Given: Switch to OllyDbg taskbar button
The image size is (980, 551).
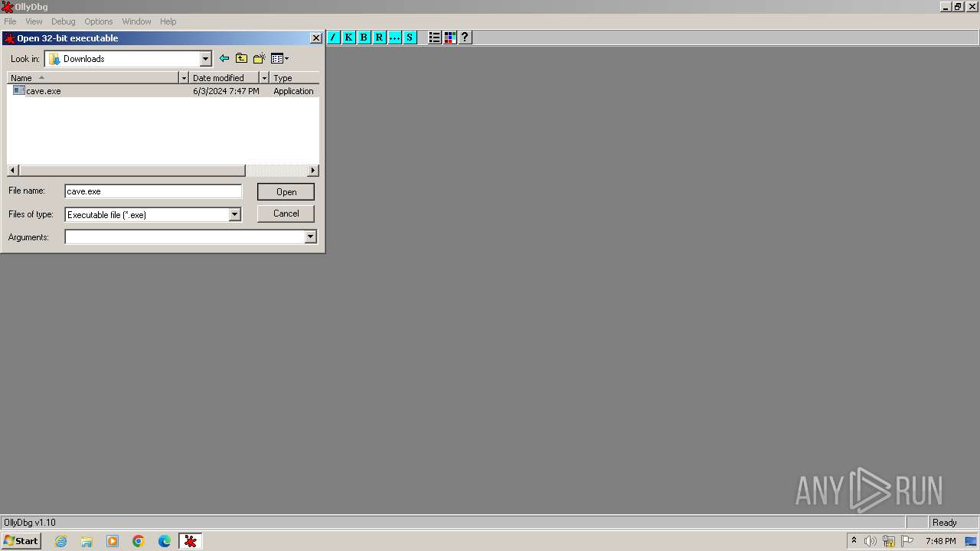Looking at the screenshot, I should point(191,541).
